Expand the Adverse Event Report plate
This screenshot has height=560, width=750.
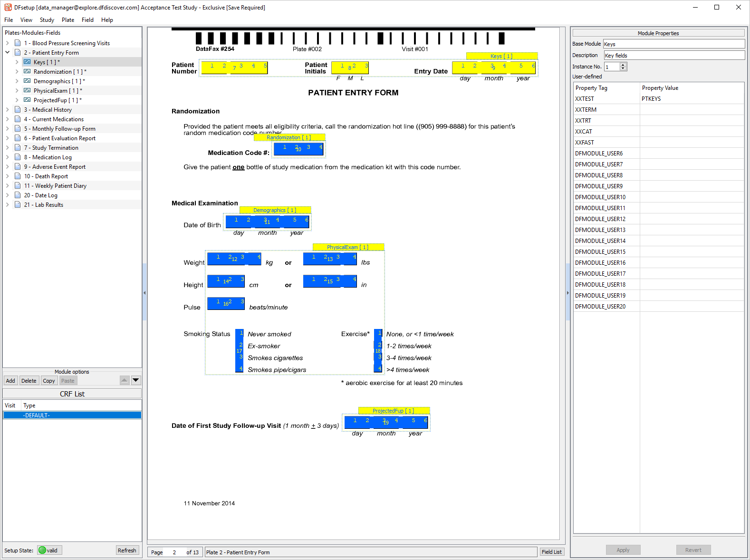point(8,167)
